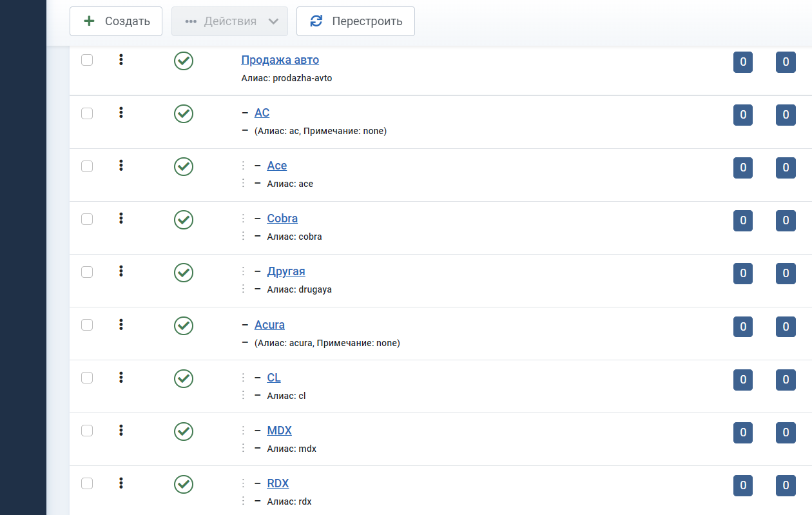Screen dimensions: 812x515
Task: Open the three-dot dropdown for Ace row
Action: pyautogui.click(x=121, y=166)
